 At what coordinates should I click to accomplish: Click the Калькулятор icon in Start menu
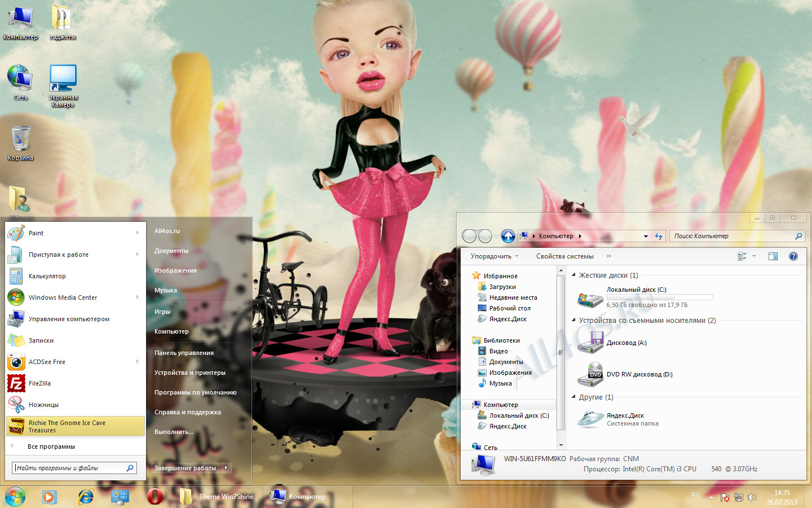[16, 276]
